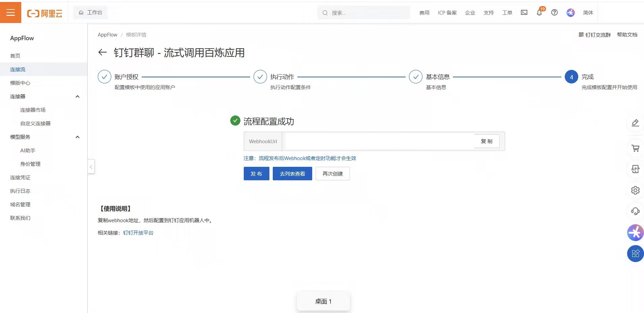The image size is (644, 313).
Task: Click the AppFlow breadcrumb link
Action: (108, 35)
